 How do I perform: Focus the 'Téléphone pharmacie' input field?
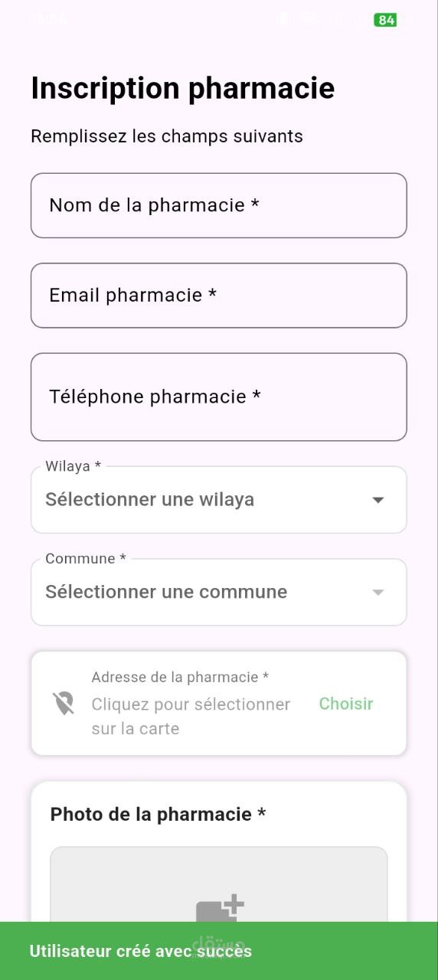tap(219, 397)
